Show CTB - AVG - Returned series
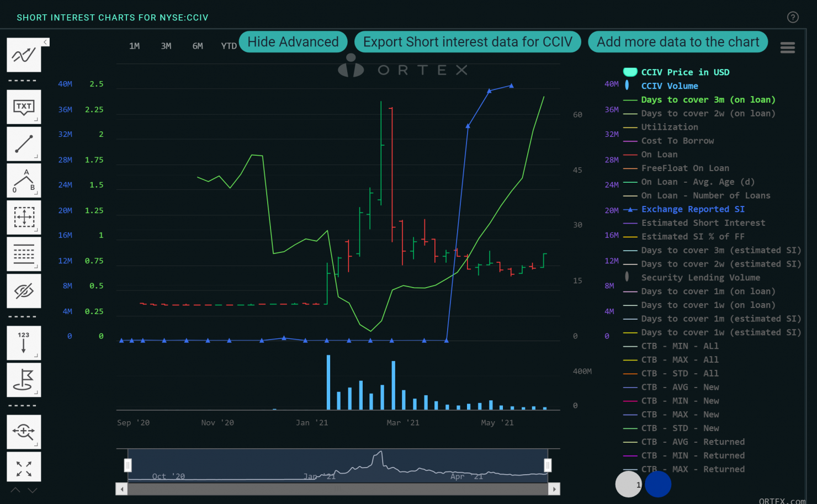 tap(684, 442)
